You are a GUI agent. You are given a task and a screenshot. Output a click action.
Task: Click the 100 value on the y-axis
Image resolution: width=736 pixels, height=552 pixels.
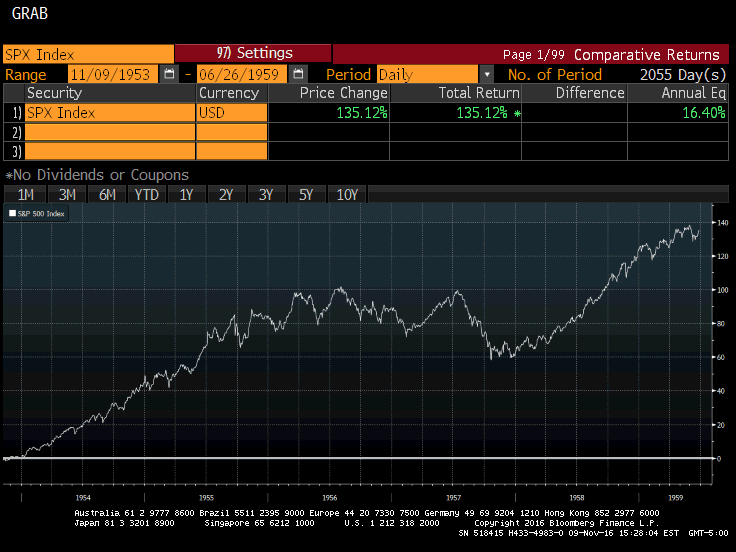(x=723, y=290)
